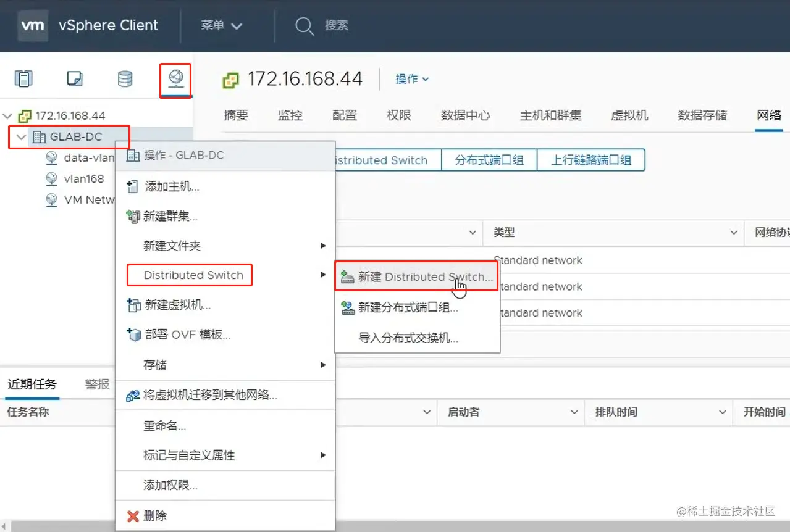
Task: Open the Networking view icon
Action: (x=176, y=79)
